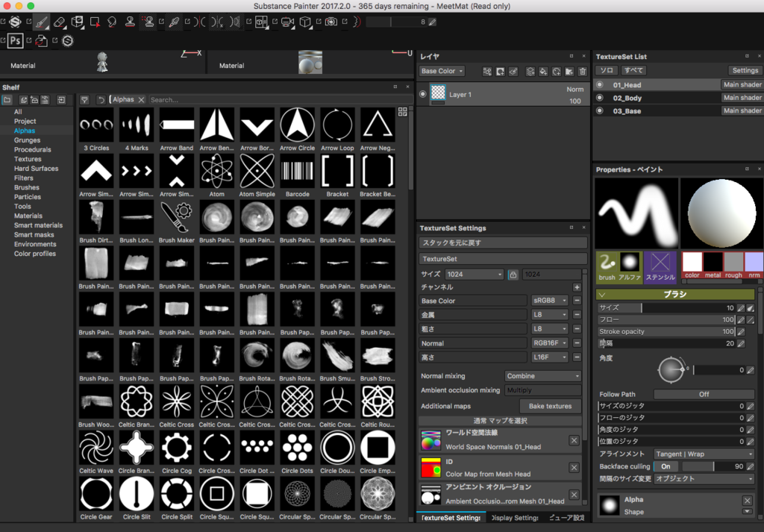Add an effect in layer toolbar

487,71
